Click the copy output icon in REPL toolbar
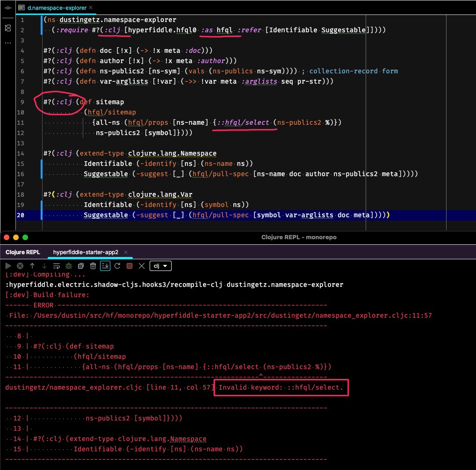 [81, 266]
